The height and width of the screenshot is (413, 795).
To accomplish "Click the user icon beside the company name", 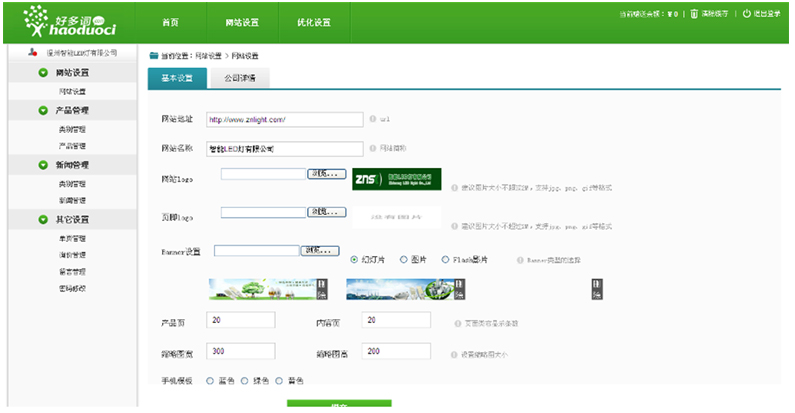I will coord(33,53).
